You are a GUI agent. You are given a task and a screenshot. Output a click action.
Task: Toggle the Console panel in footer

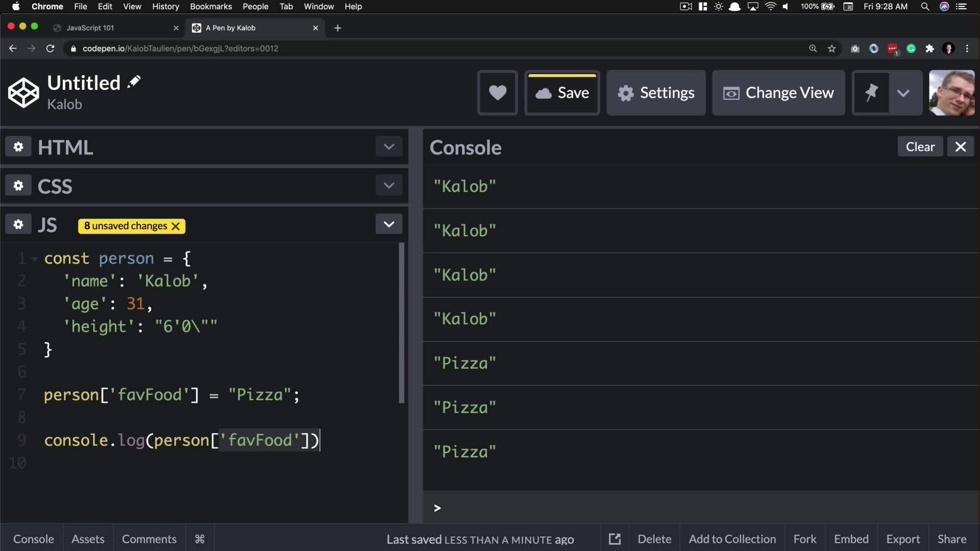tap(34, 539)
